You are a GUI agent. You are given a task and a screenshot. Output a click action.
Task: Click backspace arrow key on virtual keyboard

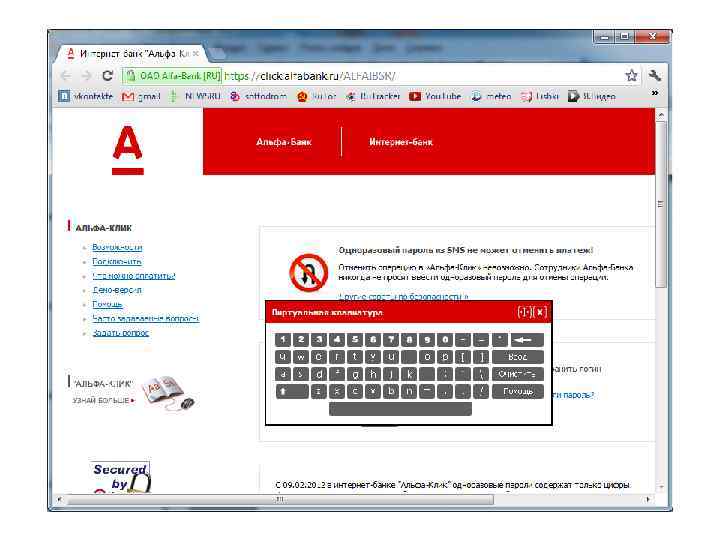pyautogui.click(x=527, y=340)
